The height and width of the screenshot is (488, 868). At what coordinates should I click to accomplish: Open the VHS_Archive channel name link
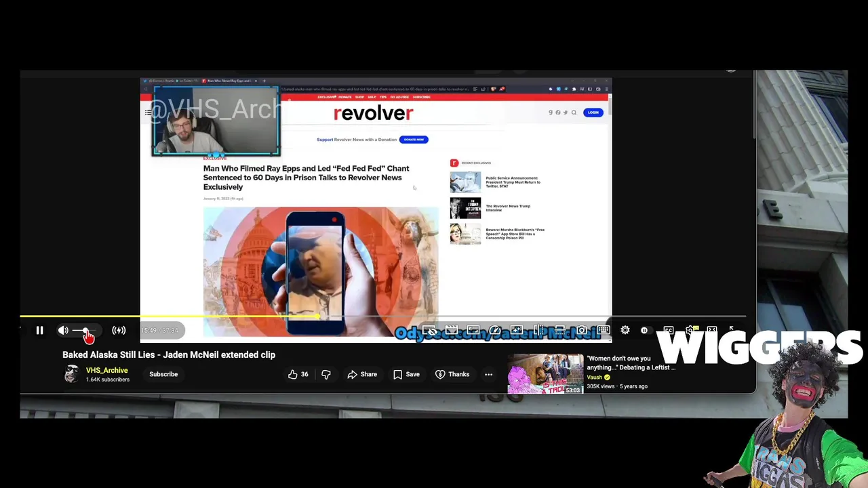click(106, 370)
